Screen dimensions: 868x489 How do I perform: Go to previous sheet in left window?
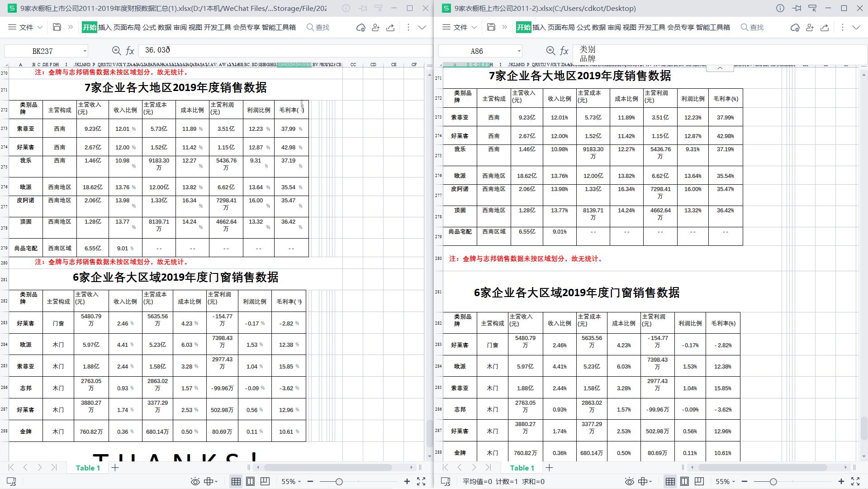(x=25, y=467)
